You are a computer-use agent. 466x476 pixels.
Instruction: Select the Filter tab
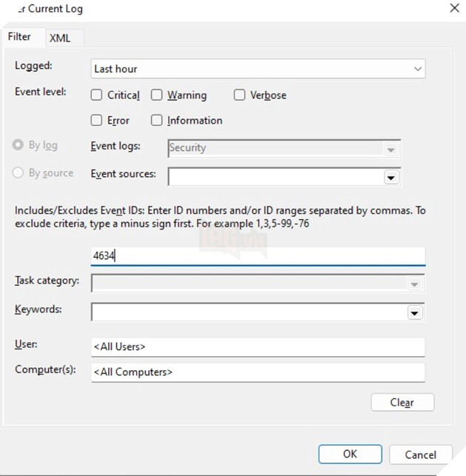click(20, 37)
